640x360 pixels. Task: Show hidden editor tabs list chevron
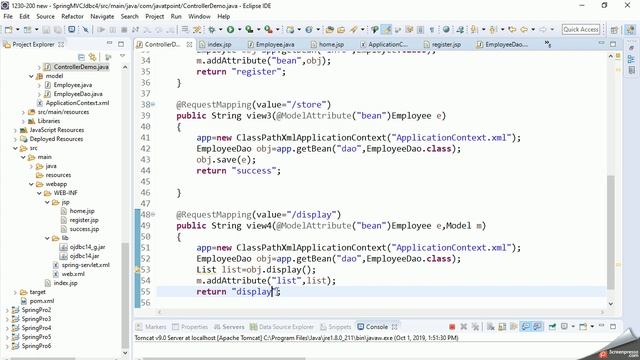tap(548, 44)
